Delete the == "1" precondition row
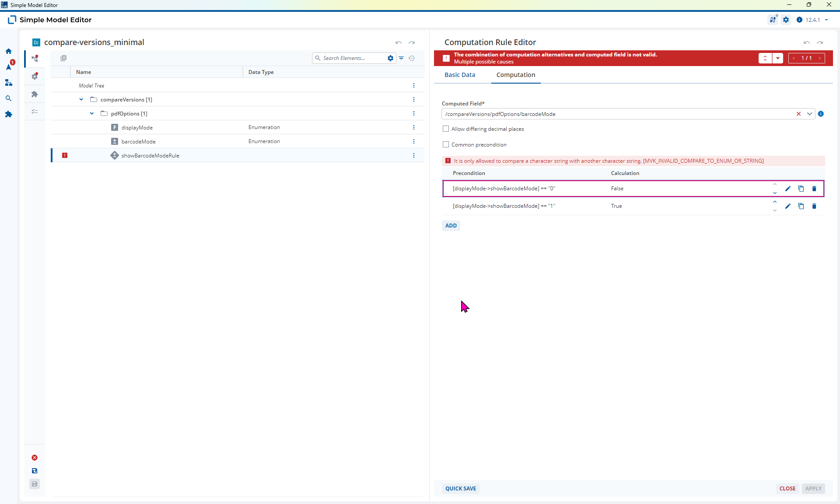 point(814,206)
